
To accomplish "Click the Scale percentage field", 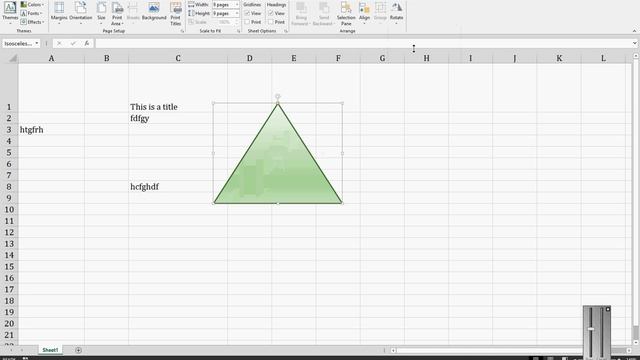I will coord(225,22).
